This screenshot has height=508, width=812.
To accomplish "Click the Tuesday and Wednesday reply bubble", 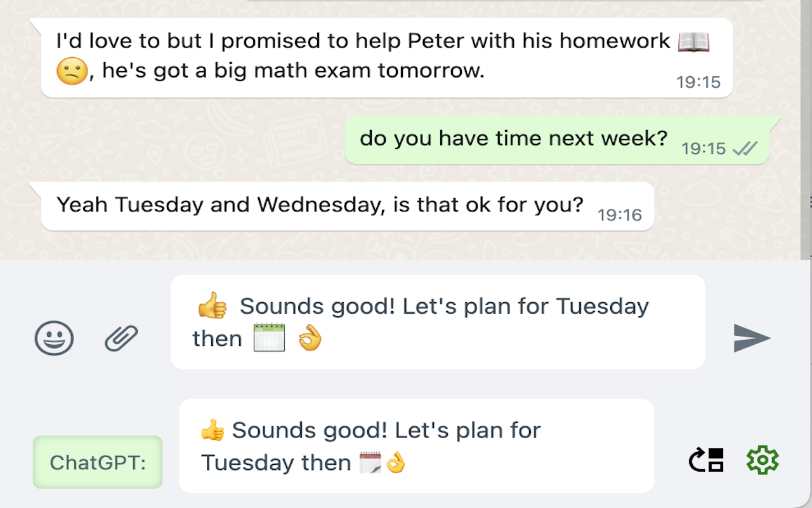I will click(347, 206).
